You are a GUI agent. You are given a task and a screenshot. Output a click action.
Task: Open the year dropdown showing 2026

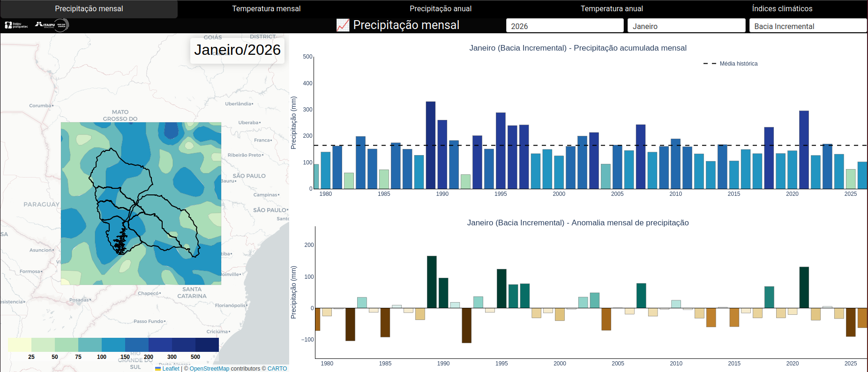coord(564,26)
